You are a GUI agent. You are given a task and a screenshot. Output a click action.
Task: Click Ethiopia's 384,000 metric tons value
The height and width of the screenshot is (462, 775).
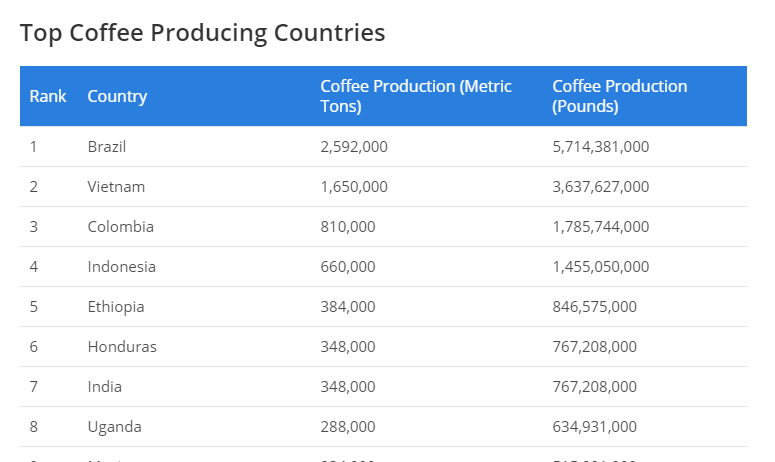pos(348,307)
